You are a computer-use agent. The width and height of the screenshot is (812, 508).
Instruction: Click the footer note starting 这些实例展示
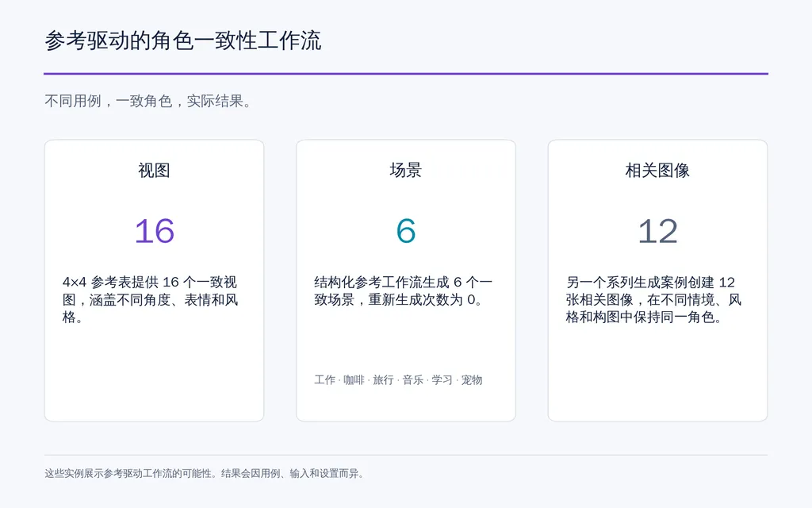(x=205, y=473)
